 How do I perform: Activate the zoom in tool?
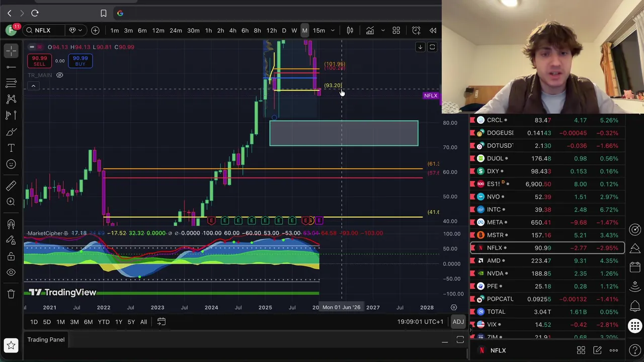(11, 202)
